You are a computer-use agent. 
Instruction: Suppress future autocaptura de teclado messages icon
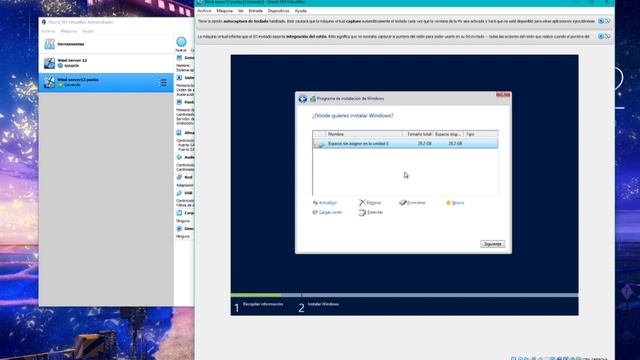(607, 21)
